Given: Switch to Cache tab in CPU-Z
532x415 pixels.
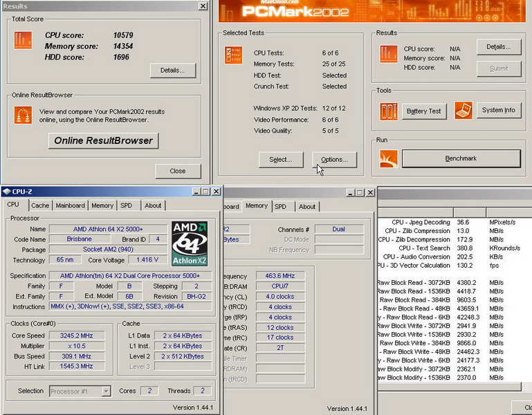Looking at the screenshot, I should (40, 205).
